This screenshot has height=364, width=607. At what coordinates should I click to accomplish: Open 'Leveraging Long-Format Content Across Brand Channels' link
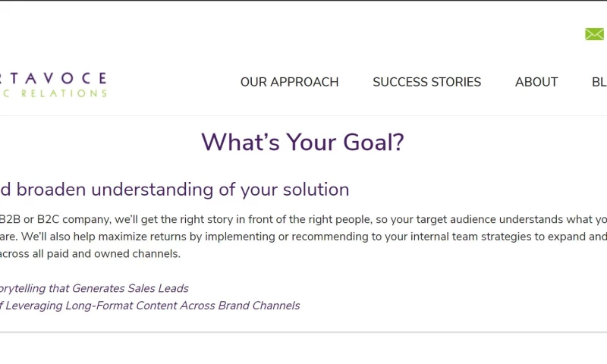click(x=152, y=306)
